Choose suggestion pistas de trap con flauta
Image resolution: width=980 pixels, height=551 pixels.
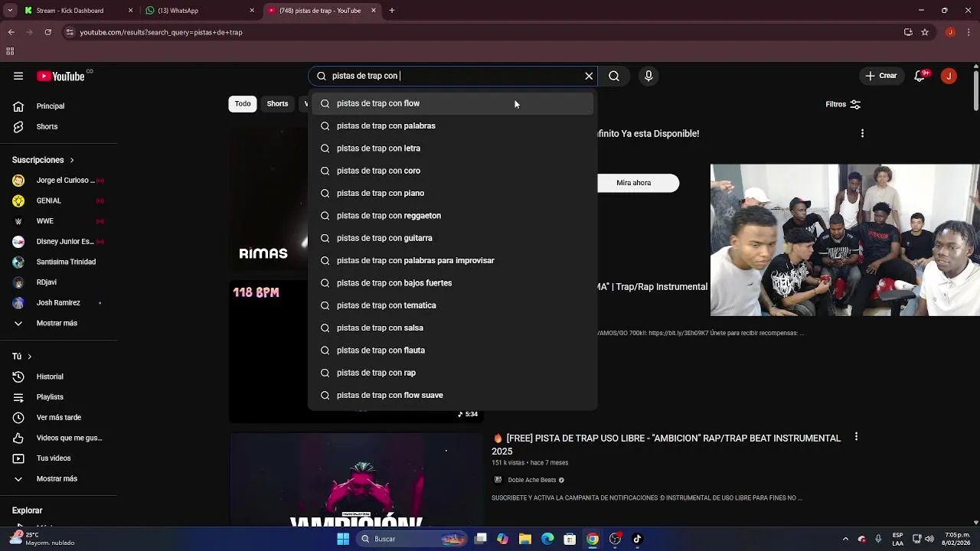pyautogui.click(x=452, y=350)
